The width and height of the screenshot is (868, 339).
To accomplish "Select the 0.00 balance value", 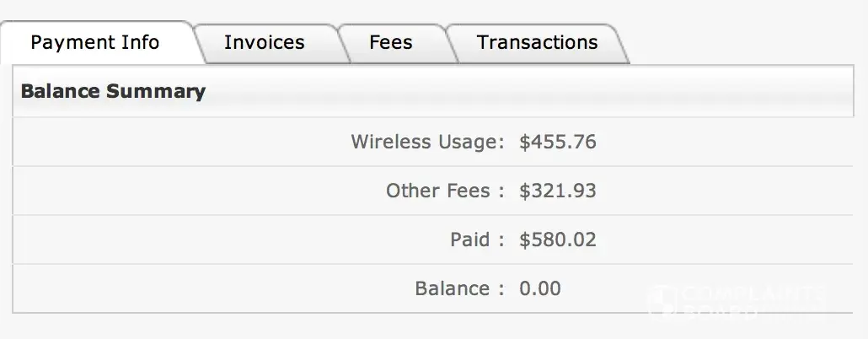I will [x=540, y=289].
